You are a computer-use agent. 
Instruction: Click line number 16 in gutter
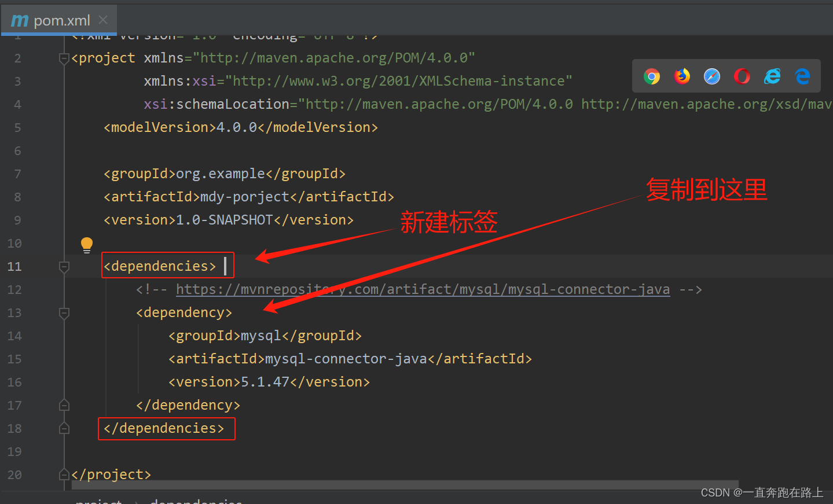[x=14, y=382]
